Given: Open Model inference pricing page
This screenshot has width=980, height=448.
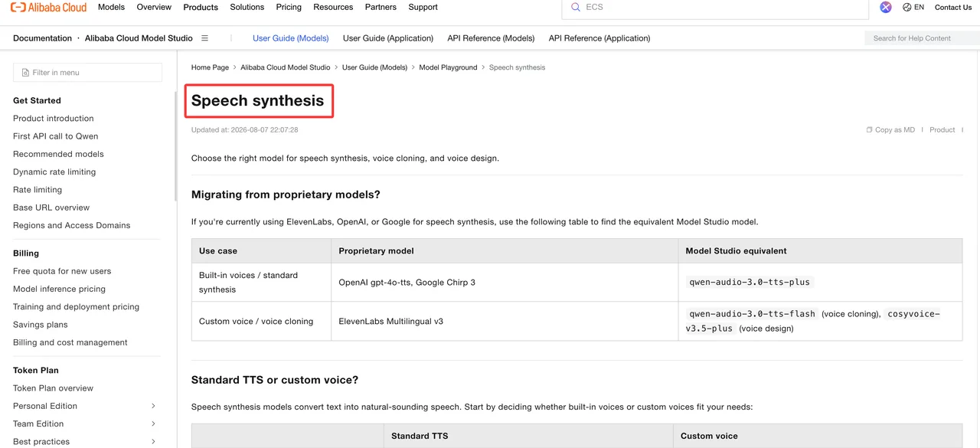Looking at the screenshot, I should [59, 289].
